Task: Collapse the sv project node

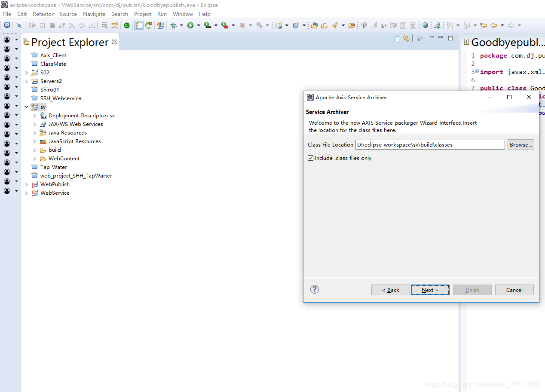Action: point(27,107)
